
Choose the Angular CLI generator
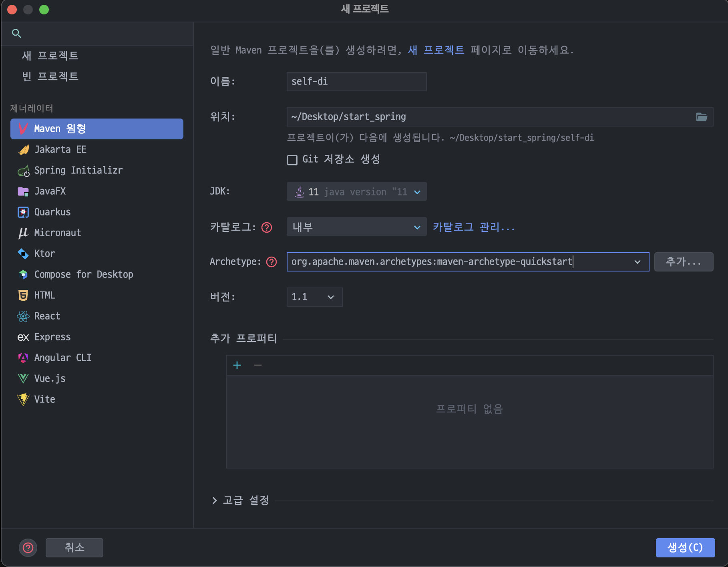(97, 358)
